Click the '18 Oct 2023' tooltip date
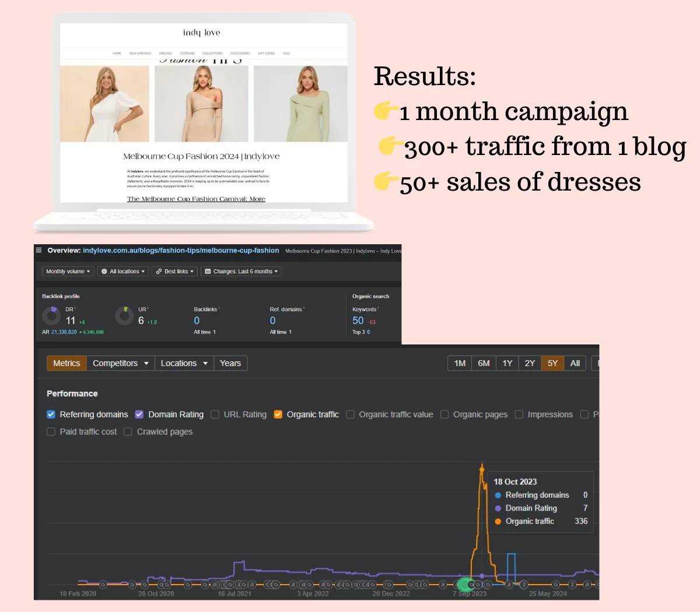This screenshot has height=612, width=700. 515,481
